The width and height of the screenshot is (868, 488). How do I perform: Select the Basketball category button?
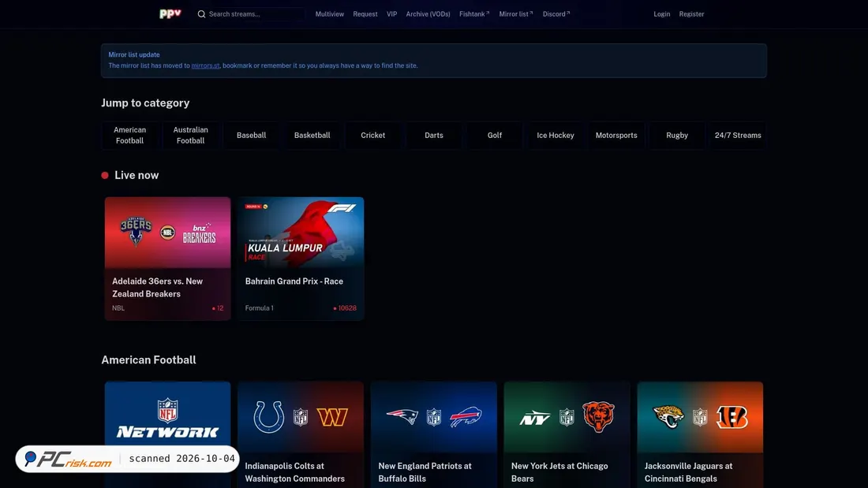pyautogui.click(x=312, y=135)
